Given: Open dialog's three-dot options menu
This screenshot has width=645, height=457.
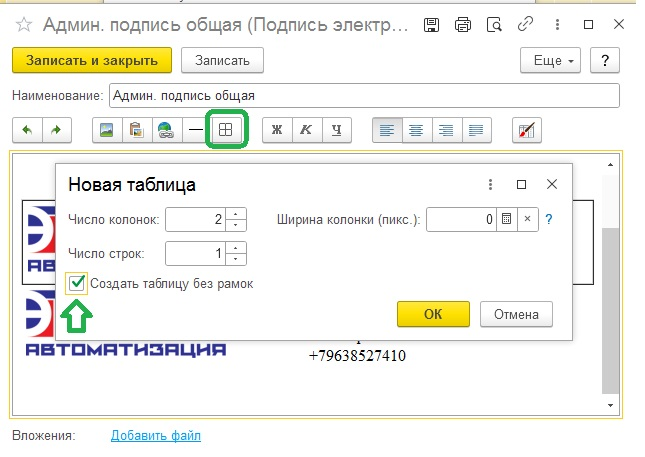Looking at the screenshot, I should pyautogui.click(x=490, y=185).
